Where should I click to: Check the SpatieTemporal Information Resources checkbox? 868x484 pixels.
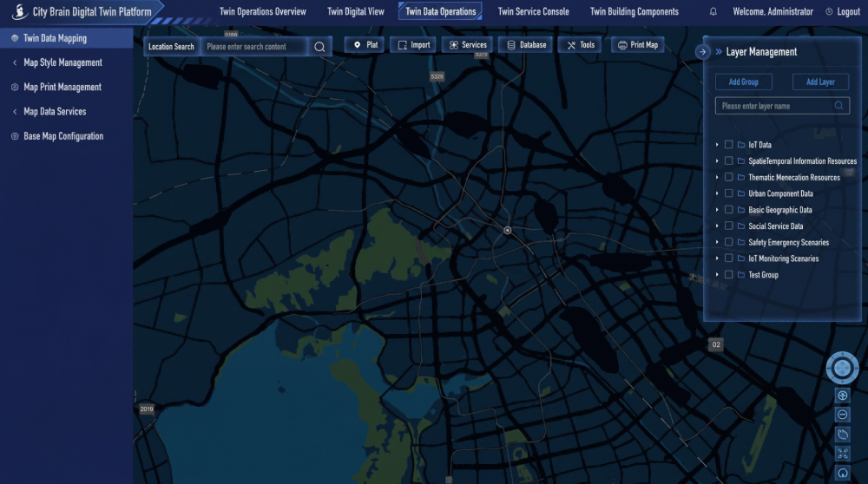point(728,161)
